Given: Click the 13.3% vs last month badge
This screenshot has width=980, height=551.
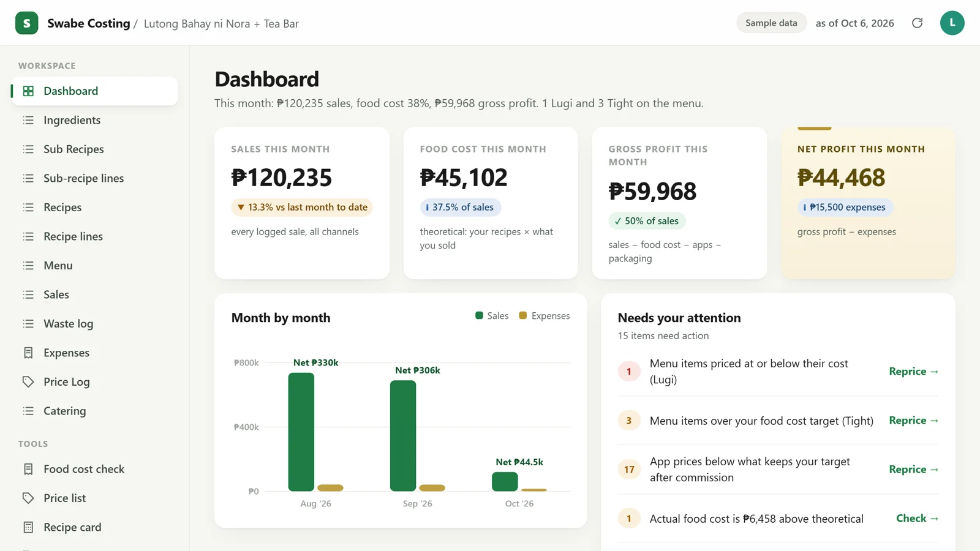Looking at the screenshot, I should point(302,208).
